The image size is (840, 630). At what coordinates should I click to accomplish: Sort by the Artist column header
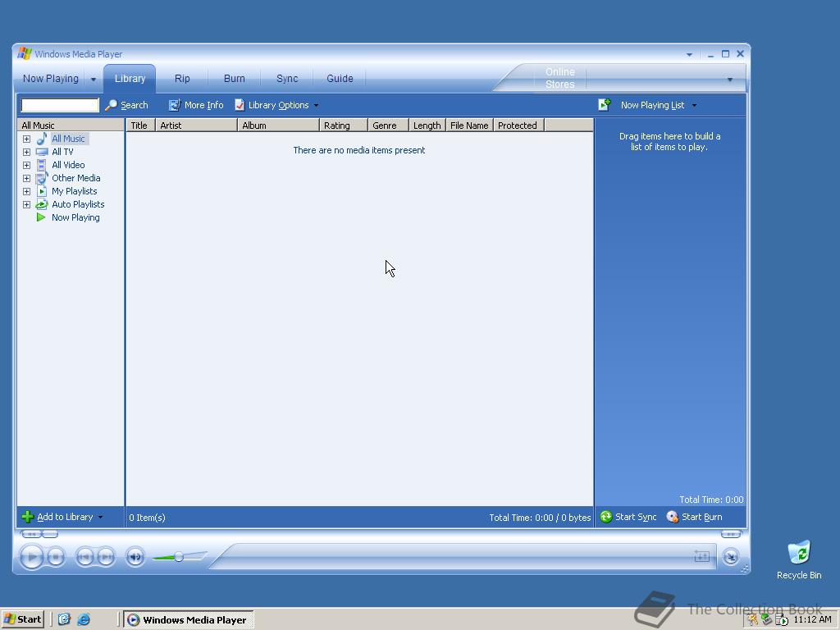[196, 126]
